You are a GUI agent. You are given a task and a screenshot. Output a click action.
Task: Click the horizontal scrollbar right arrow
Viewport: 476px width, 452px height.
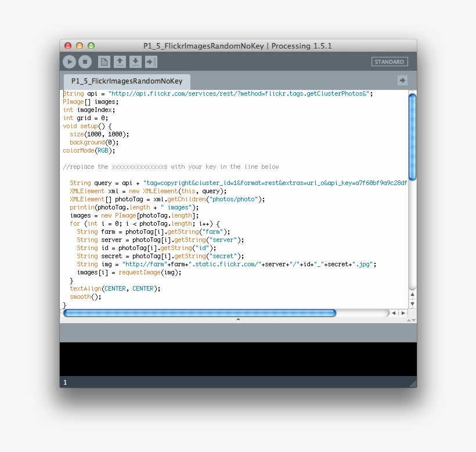tap(403, 313)
